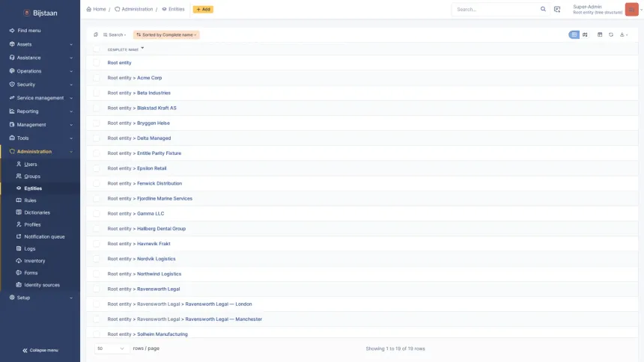Select the Entities submenu item
Screen dimensions: 644x362
33,188
